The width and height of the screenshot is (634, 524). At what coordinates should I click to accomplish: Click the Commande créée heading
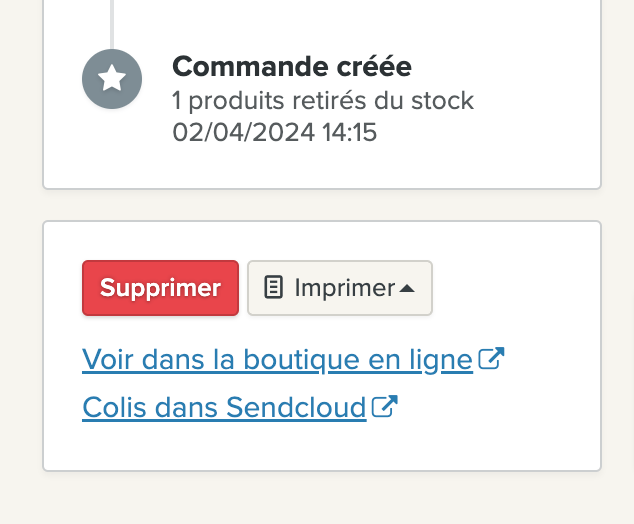(x=292, y=67)
